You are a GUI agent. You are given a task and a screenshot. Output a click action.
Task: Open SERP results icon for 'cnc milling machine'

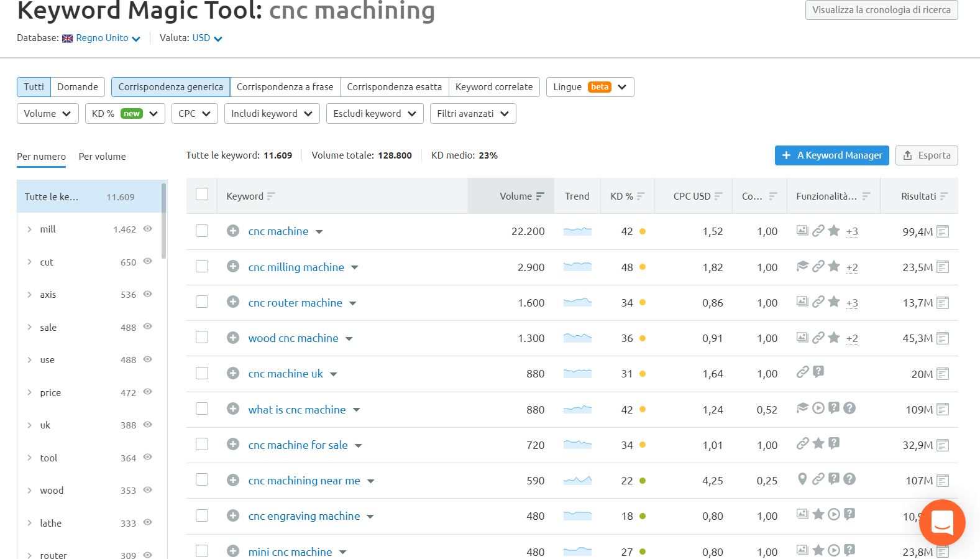coord(943,267)
